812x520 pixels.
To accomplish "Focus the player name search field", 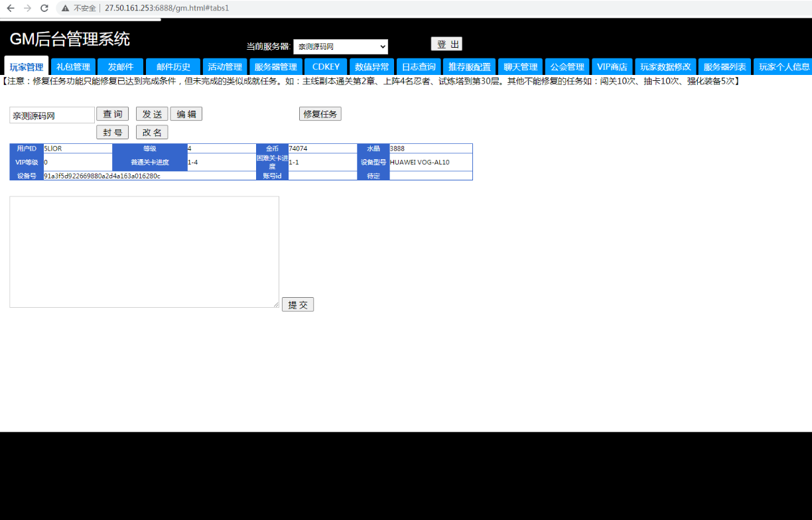I will [52, 115].
